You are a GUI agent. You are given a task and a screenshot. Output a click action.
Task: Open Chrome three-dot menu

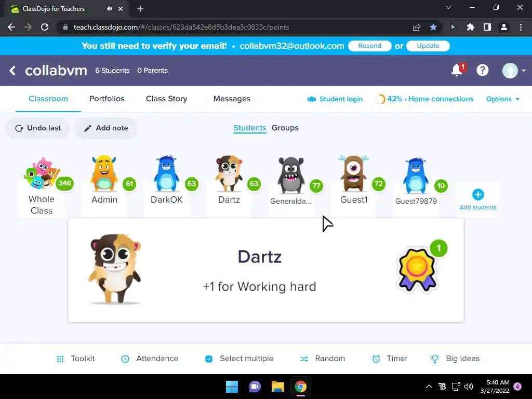(x=521, y=27)
